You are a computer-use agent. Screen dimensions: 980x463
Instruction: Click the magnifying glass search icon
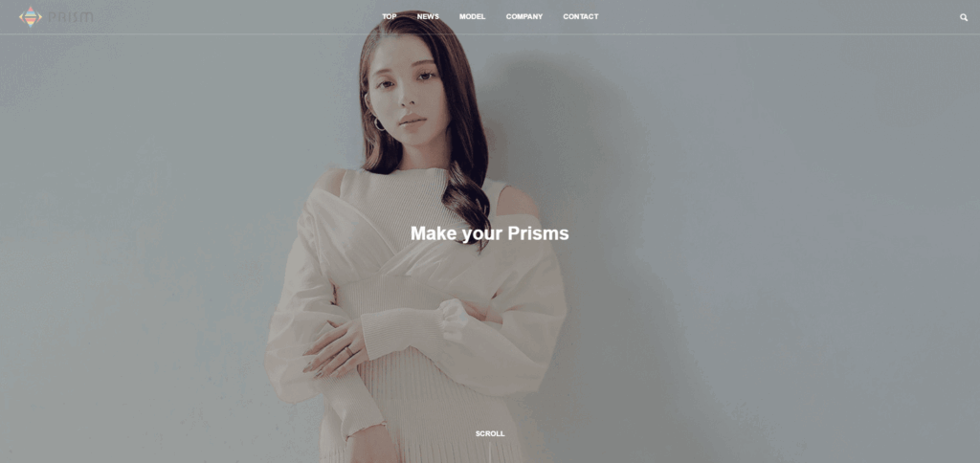(963, 17)
